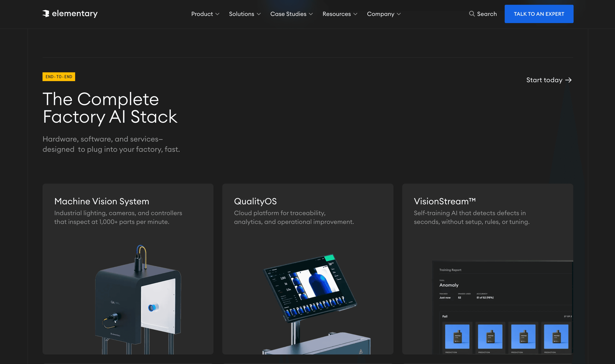Click the arrow icon beside Start today
Image resolution: width=615 pixels, height=364 pixels.
tap(568, 80)
